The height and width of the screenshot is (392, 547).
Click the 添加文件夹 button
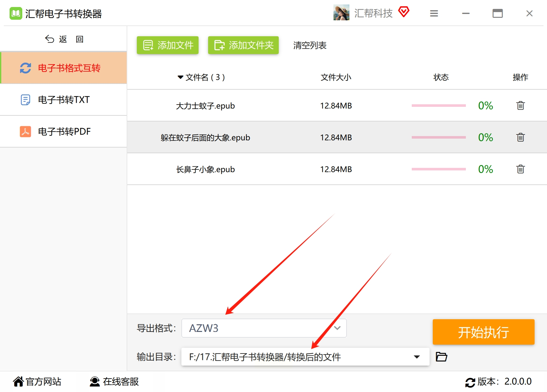point(243,45)
